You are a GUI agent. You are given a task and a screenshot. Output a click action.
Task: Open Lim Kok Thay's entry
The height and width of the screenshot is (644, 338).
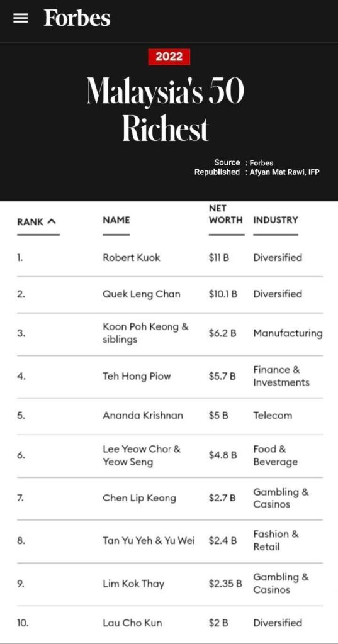click(x=133, y=584)
